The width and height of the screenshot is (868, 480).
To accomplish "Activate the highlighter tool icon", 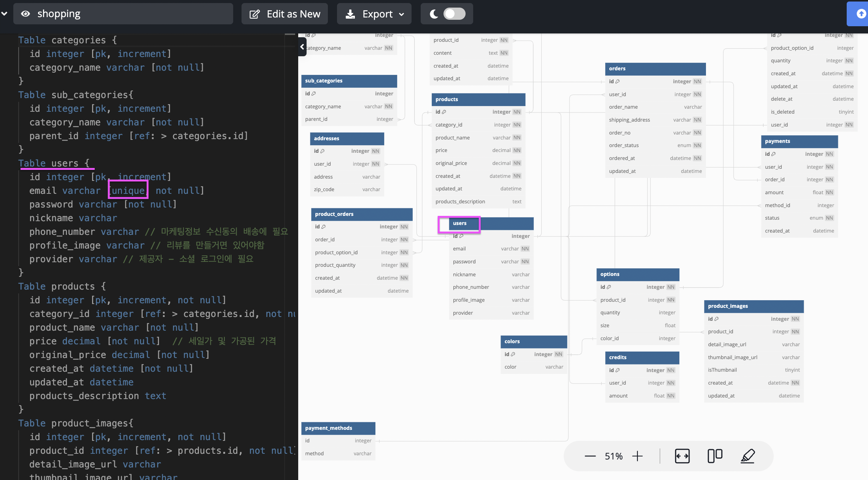I will point(747,456).
